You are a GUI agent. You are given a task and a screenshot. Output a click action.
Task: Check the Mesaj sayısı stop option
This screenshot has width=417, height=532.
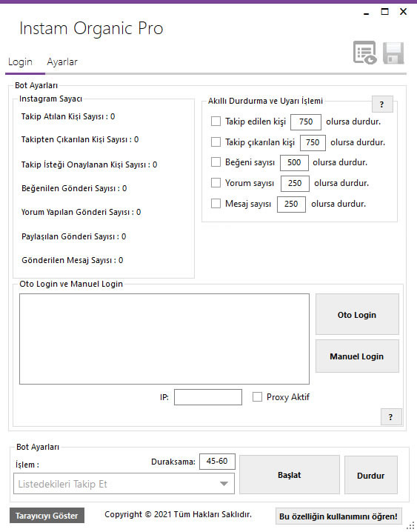[x=216, y=204]
